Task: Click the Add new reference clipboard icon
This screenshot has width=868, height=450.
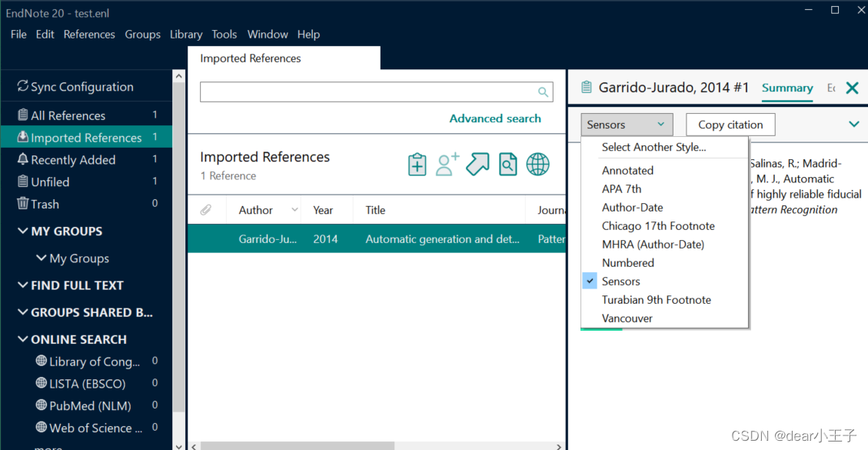Action: [x=417, y=165]
